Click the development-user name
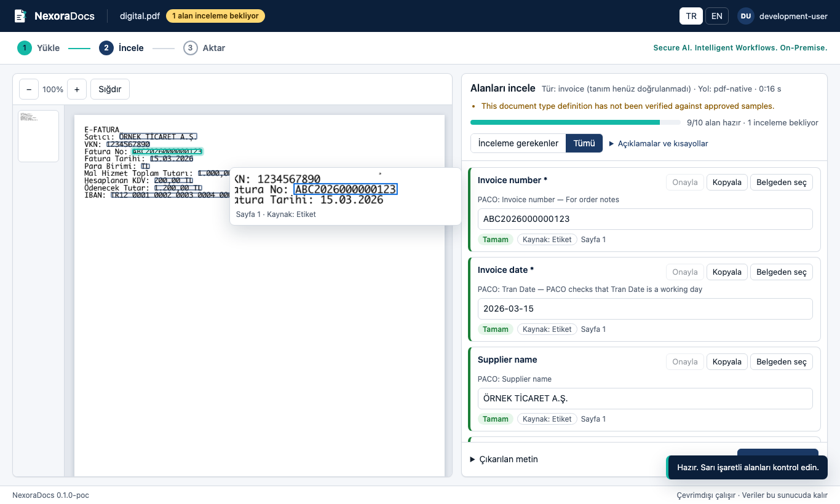840x504 pixels. 793,16
